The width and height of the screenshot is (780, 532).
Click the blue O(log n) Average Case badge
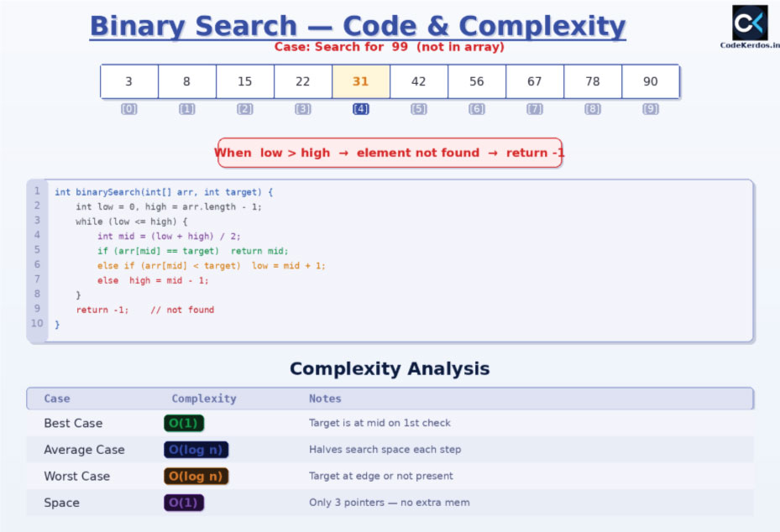point(196,450)
